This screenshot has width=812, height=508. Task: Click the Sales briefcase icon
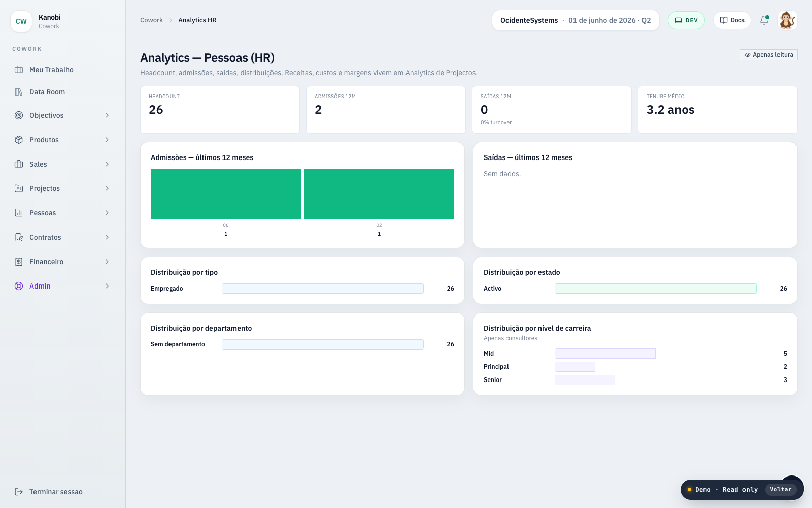[19, 164]
